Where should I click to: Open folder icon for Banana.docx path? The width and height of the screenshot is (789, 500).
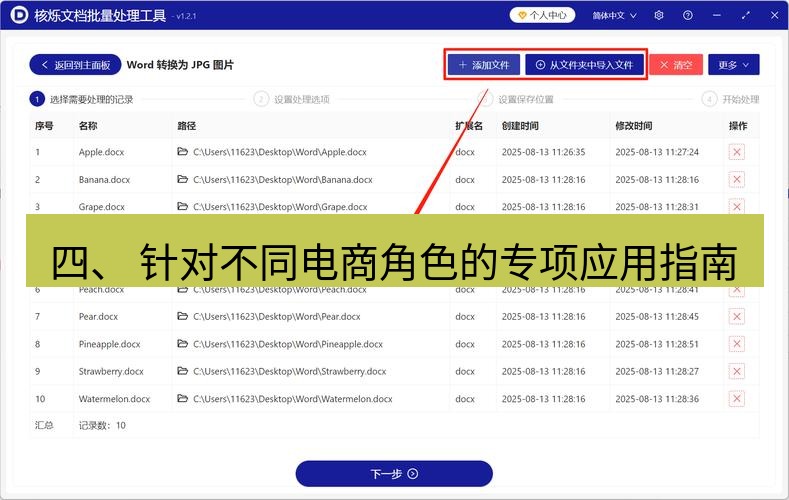click(x=183, y=179)
